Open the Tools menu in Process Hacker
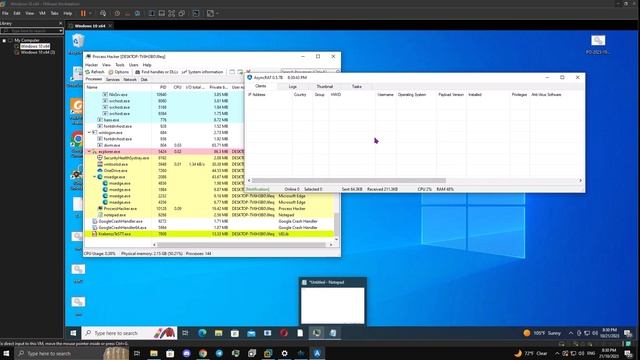 coord(120,65)
